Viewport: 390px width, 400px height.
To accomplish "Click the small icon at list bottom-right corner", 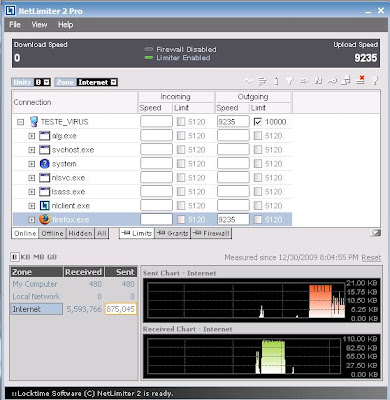I will (375, 233).
